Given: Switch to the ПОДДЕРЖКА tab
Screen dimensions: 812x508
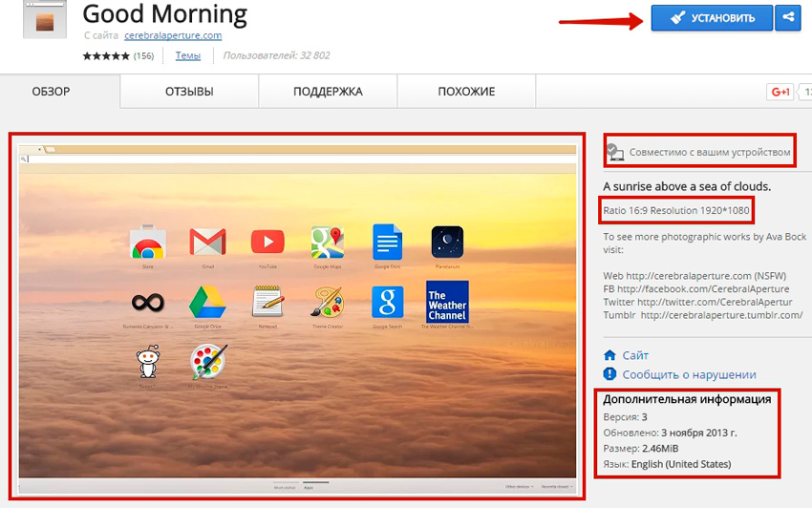Looking at the screenshot, I should click(x=328, y=92).
